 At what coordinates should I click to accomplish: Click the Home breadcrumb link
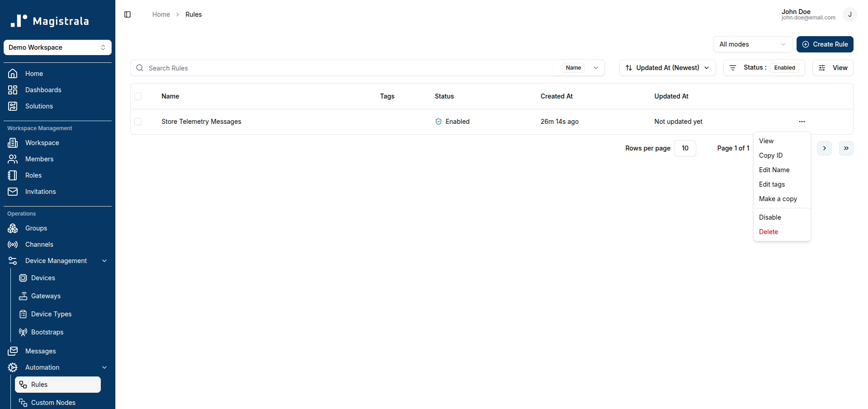tap(161, 14)
